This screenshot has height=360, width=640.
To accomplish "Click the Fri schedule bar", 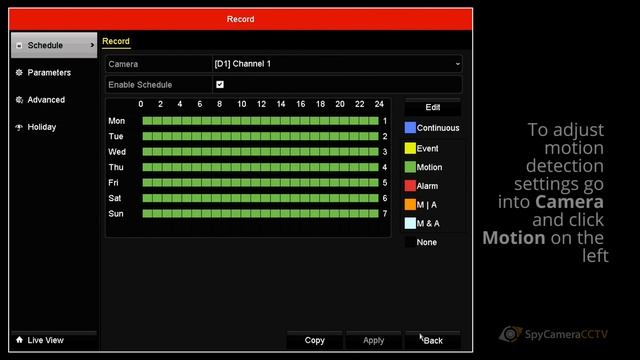I will point(260,183).
